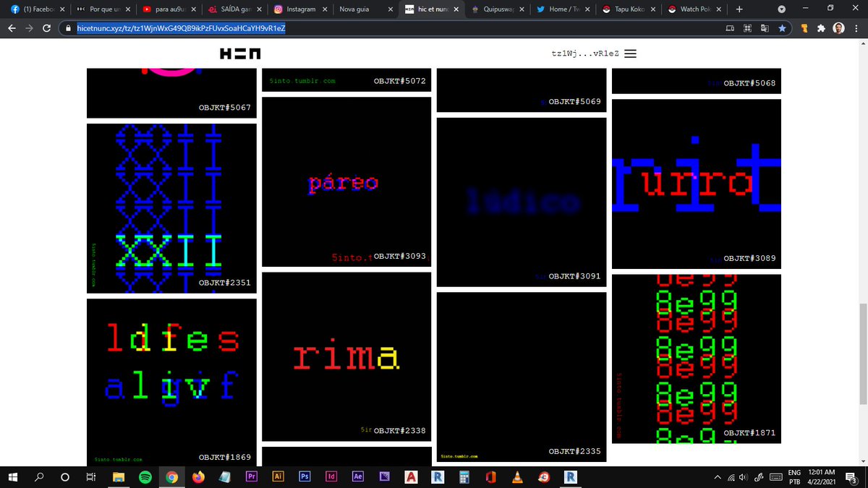This screenshot has height=488, width=868.
Task: Switch to the Nova guia tab
Action: pyautogui.click(x=365, y=9)
